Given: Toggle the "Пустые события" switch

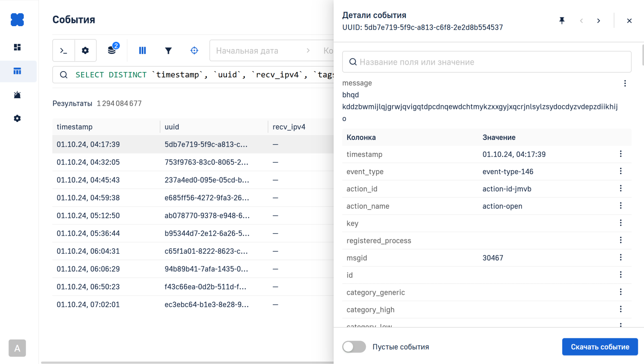Looking at the screenshot, I should (x=354, y=347).
